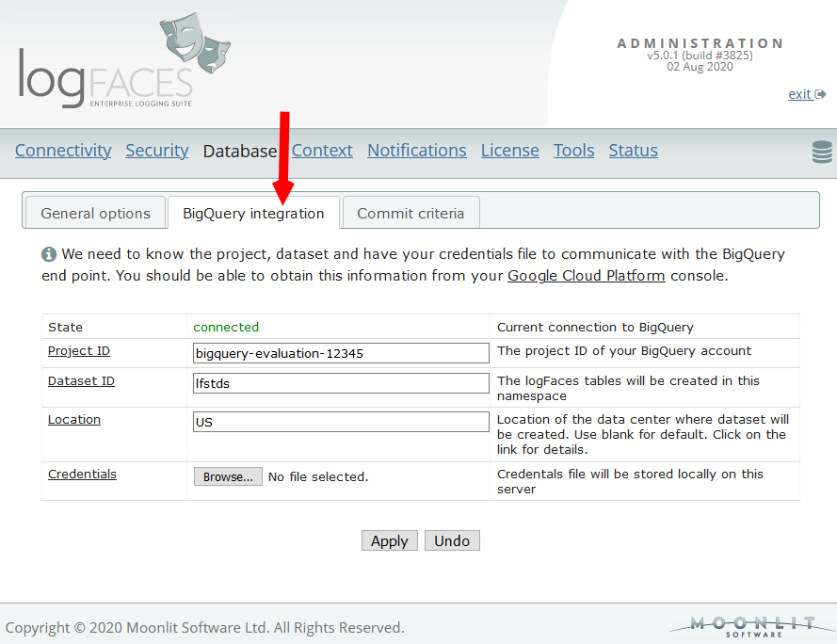Click 'Current connection to BigQuery' description

pyautogui.click(x=595, y=327)
